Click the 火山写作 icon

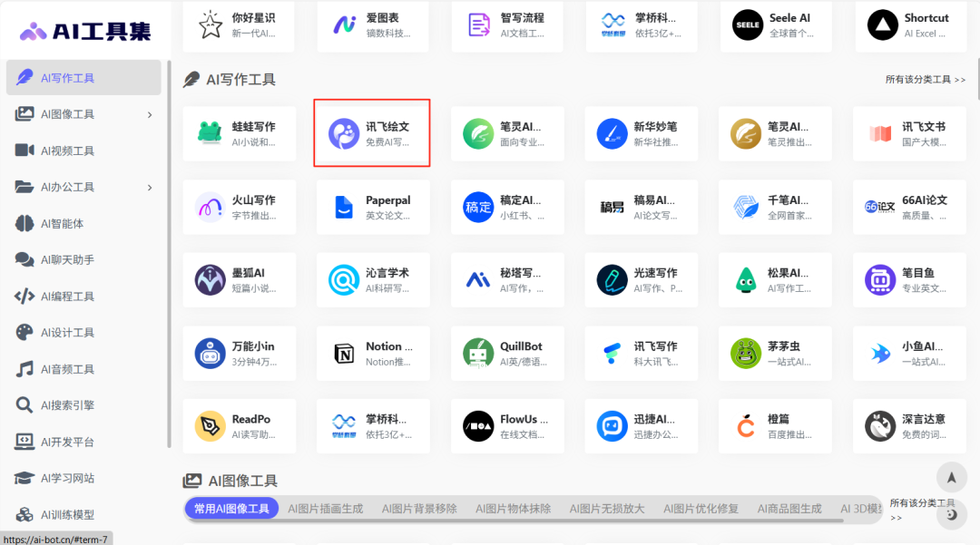click(210, 208)
